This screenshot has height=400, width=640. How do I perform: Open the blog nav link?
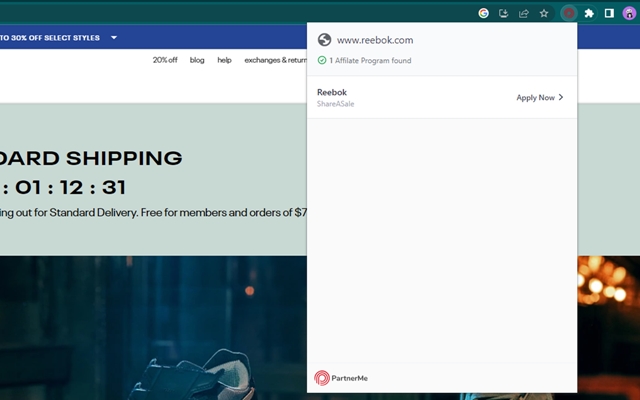[x=197, y=60]
